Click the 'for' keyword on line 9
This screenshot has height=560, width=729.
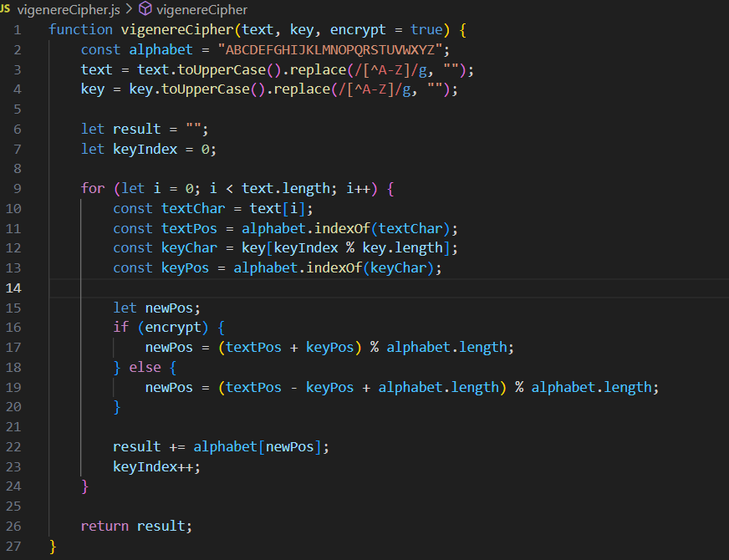click(x=93, y=188)
